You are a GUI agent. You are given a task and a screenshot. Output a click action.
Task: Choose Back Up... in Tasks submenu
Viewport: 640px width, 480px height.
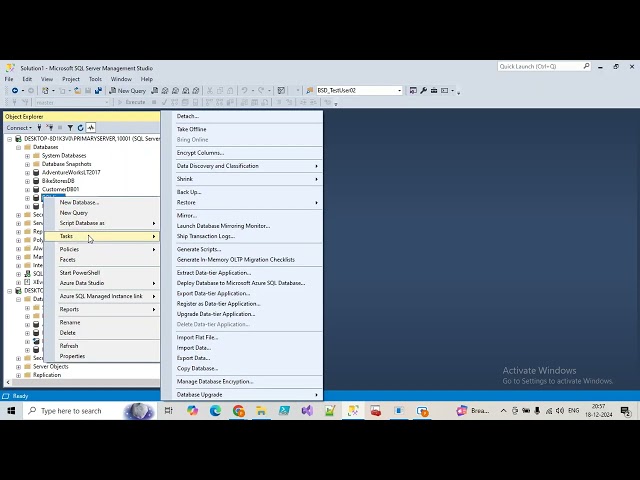click(242, 192)
